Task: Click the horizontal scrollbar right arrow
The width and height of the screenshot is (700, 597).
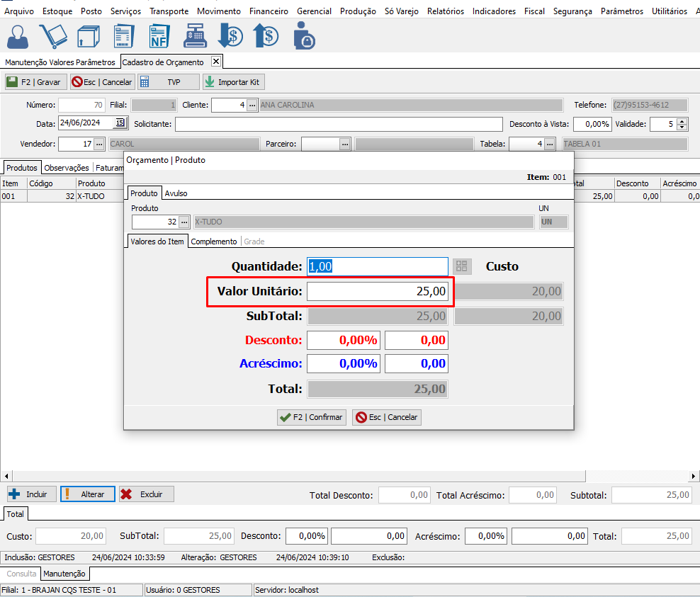Action: tap(694, 476)
